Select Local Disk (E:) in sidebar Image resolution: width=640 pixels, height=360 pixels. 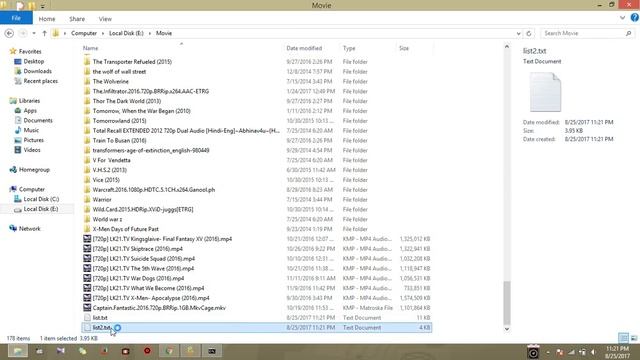[x=41, y=209]
